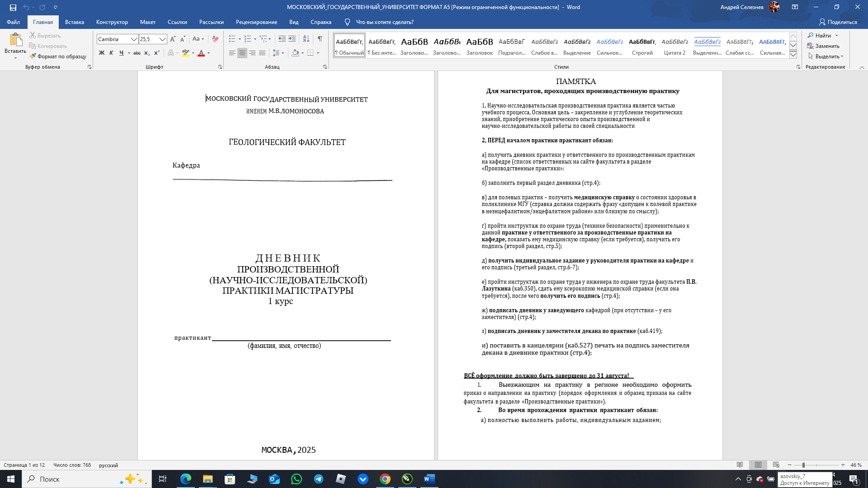Select the Заголовок style in styles gallery
Screen dimensions: 868x488
[479, 45]
